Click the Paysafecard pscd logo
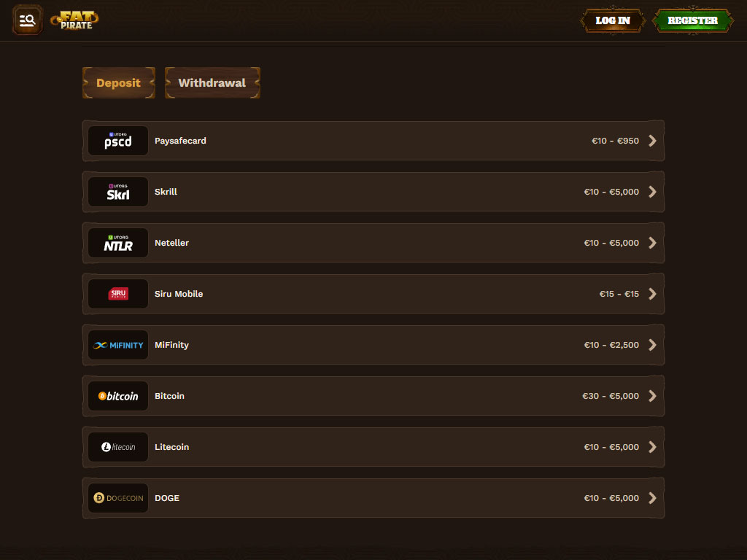The image size is (747, 560). [x=118, y=141]
